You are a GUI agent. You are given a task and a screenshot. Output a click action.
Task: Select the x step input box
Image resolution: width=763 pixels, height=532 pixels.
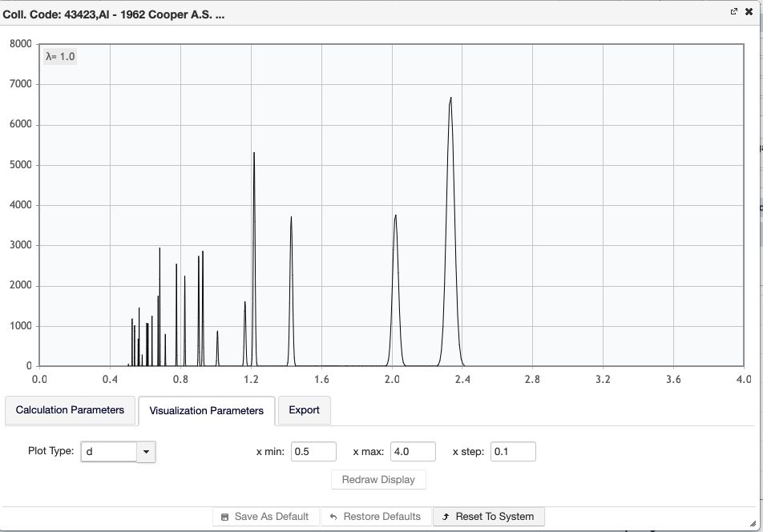(513, 452)
